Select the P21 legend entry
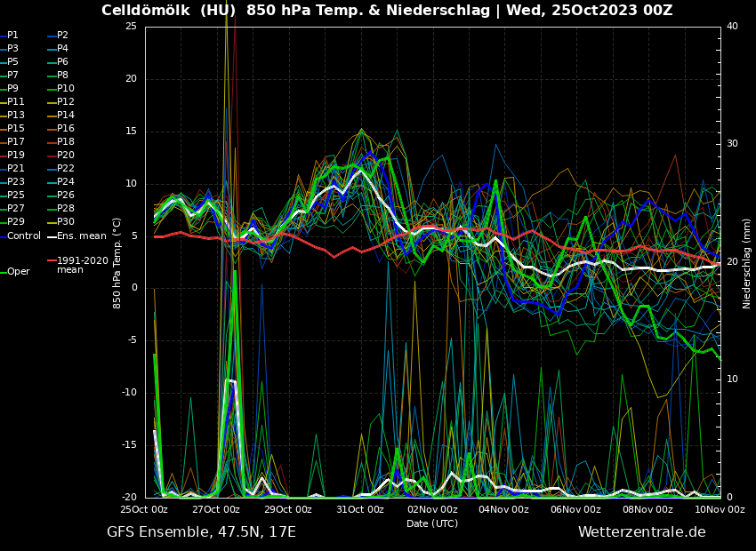Image resolution: width=756 pixels, height=551 pixels. tap(16, 169)
